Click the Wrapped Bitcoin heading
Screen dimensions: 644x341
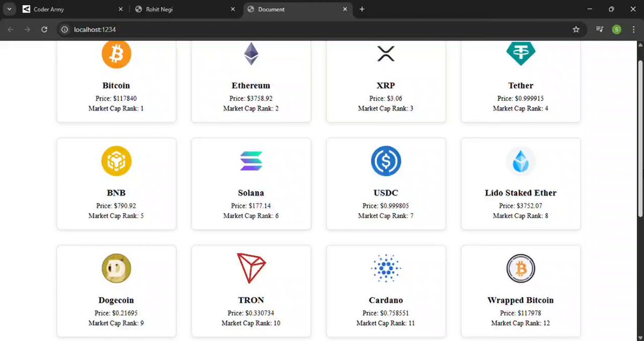pos(521,300)
